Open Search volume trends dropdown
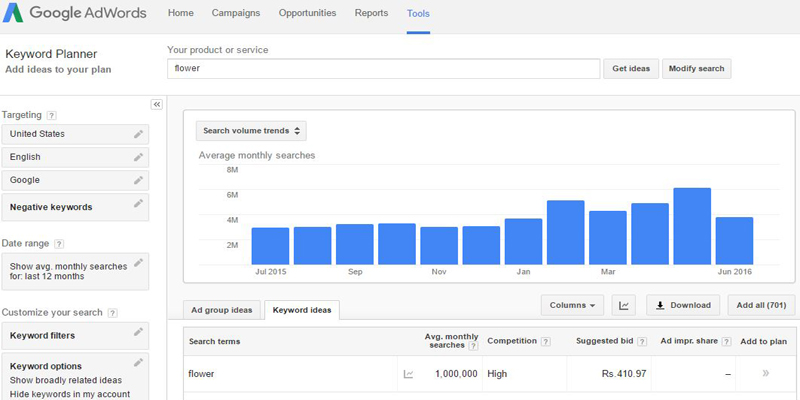Viewport: 800px width, 400px height. (x=251, y=131)
